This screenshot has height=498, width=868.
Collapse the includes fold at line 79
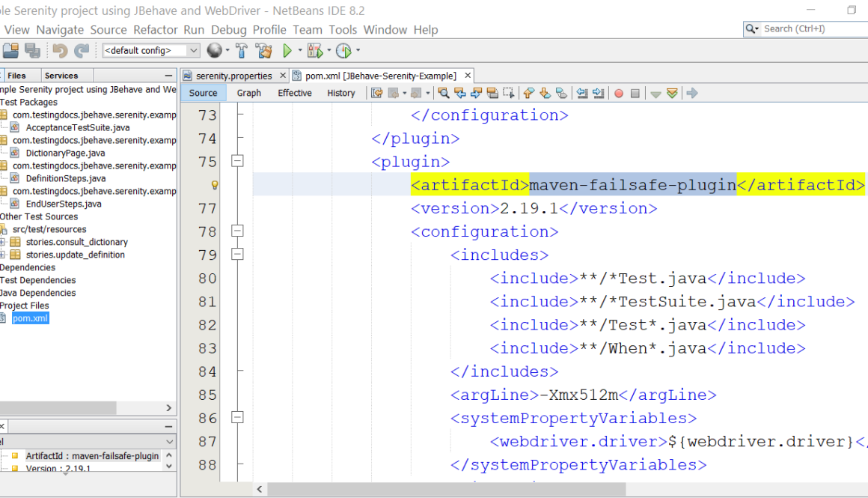tap(237, 255)
